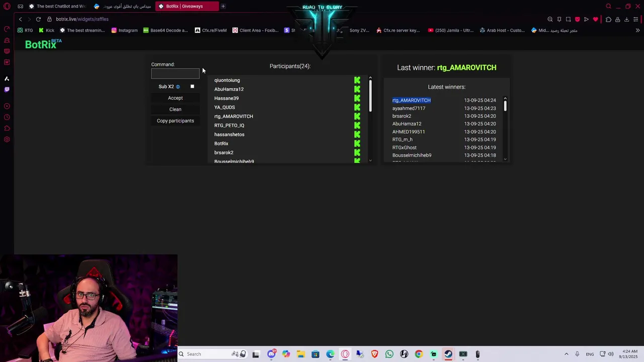
Task: Open sidebar settings gear icon
Action: pos(7,139)
